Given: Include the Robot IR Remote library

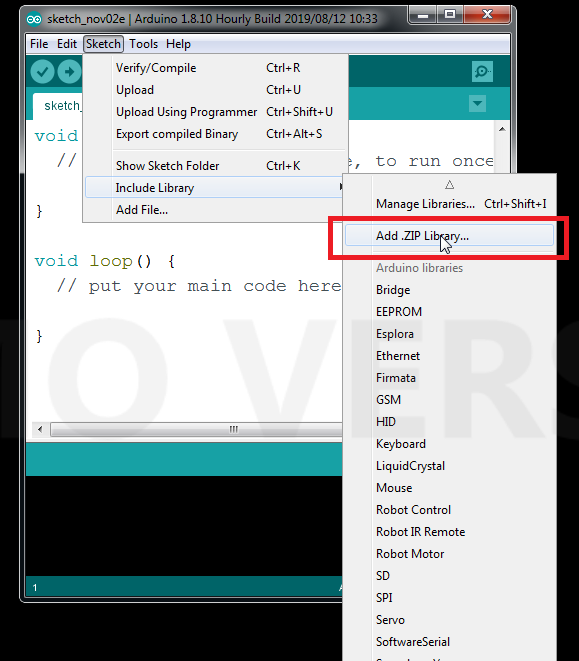Looking at the screenshot, I should coord(450,532).
